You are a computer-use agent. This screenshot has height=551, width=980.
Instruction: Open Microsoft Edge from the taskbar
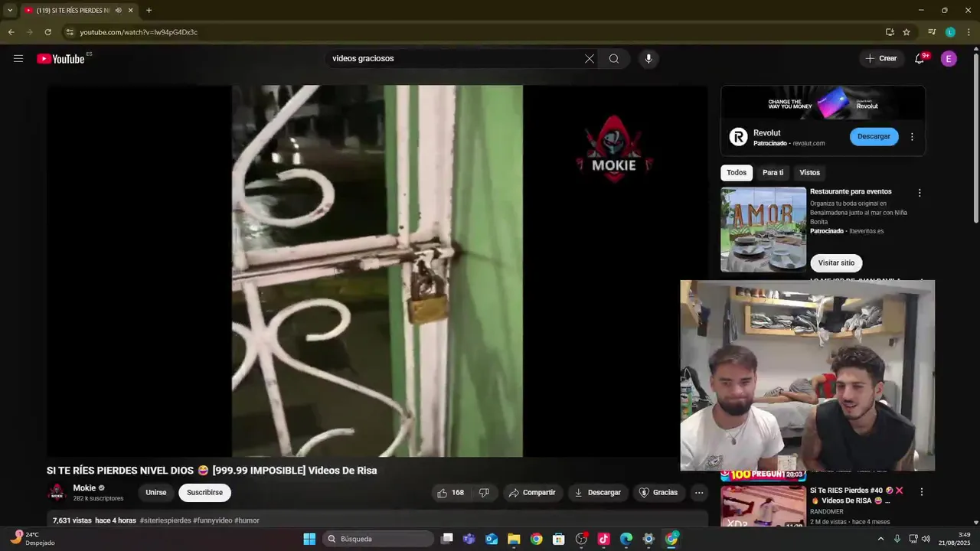626,539
